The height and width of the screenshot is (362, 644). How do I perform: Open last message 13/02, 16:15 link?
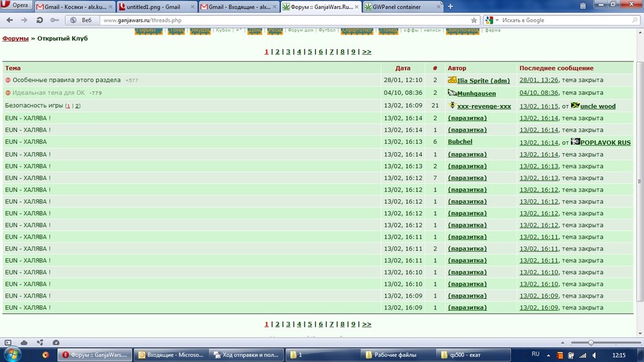pyautogui.click(x=539, y=107)
